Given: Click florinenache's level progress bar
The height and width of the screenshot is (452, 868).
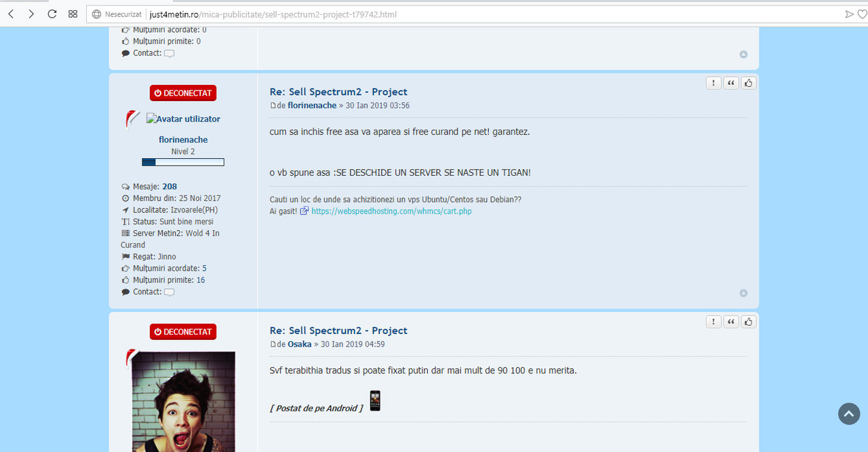Looking at the screenshot, I should tap(183, 162).
